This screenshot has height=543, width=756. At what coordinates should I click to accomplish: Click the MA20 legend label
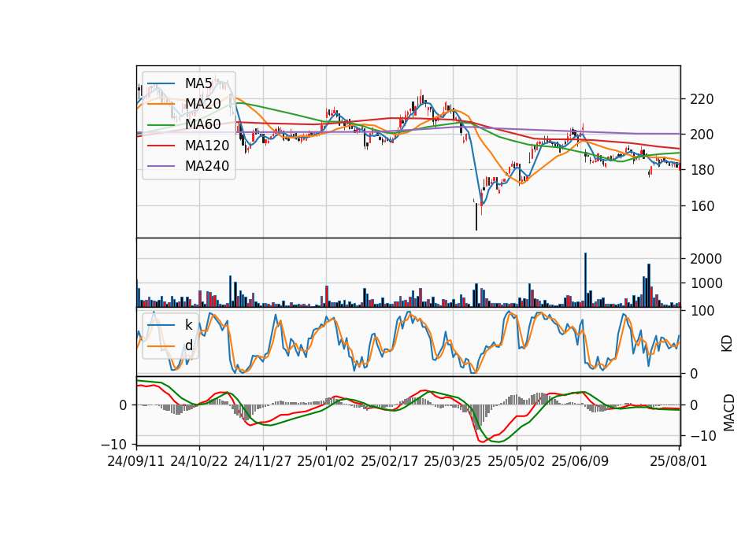(202, 104)
